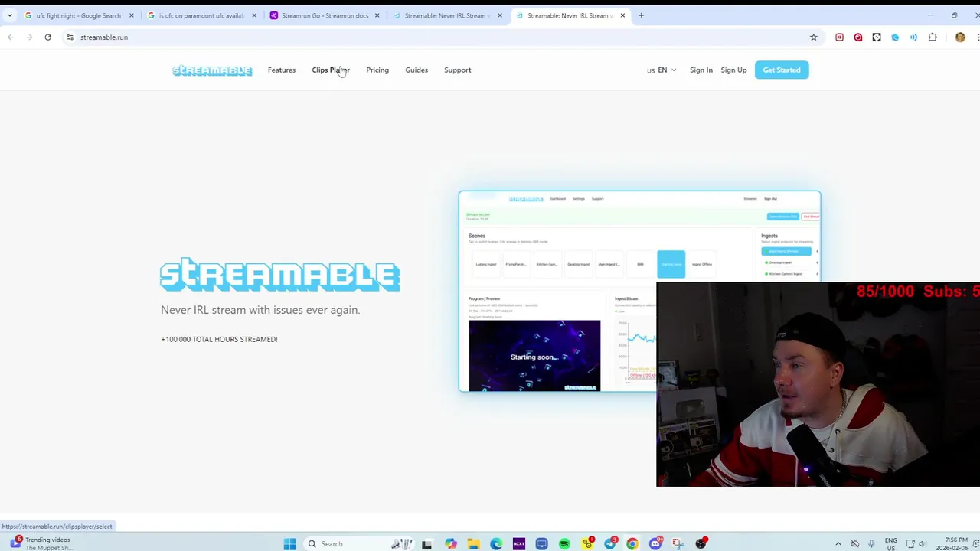Switch to the Streamrun Go docs tab
Screen dimensions: 980x551
pyautogui.click(x=324, y=15)
